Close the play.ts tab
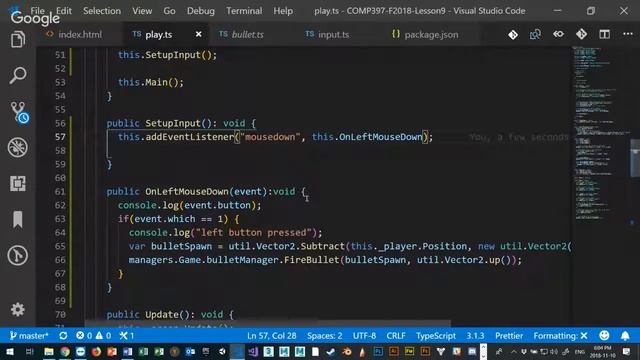Screen dimensions: 640x360 coord(198,34)
